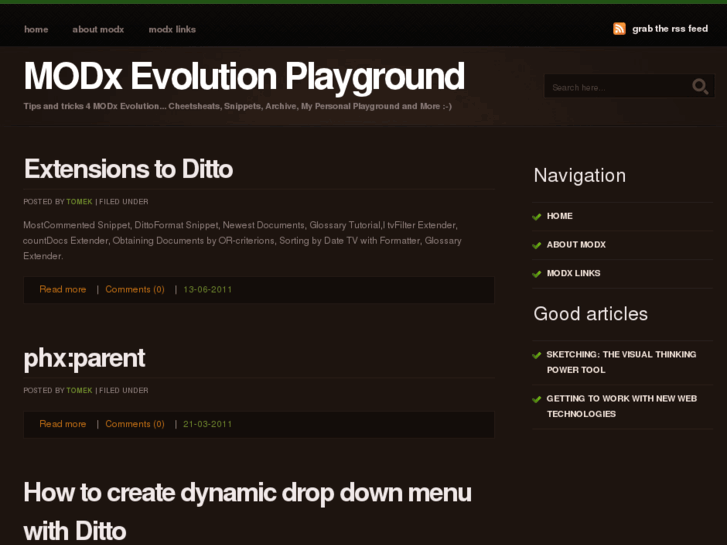Click grab the rss feed link
This screenshot has width=727, height=545.
[x=670, y=29]
